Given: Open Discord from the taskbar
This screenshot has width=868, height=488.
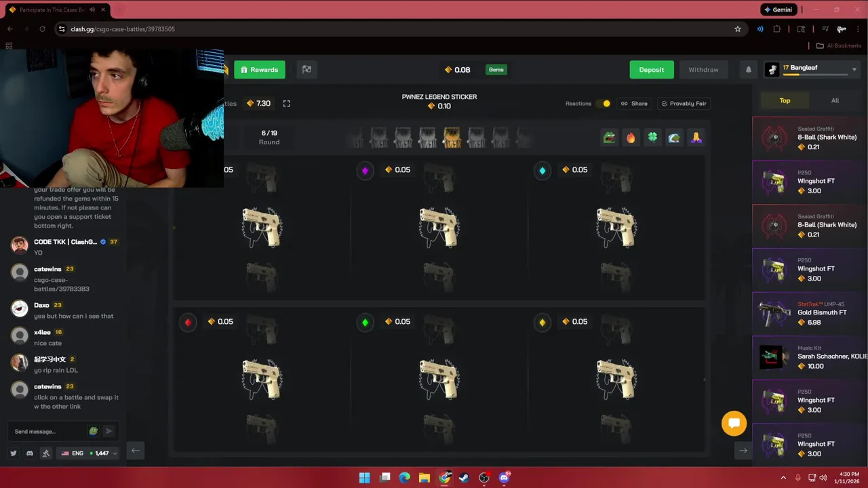Looking at the screenshot, I should pos(504,478).
